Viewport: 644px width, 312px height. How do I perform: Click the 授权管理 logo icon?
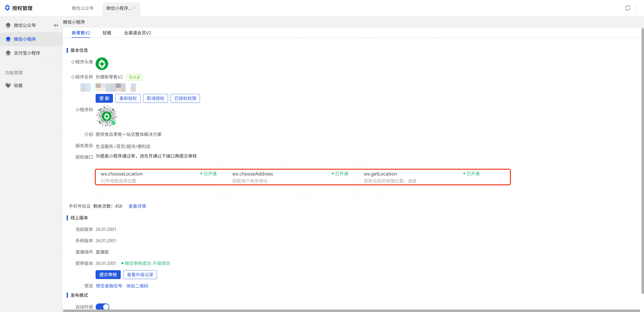7,8
